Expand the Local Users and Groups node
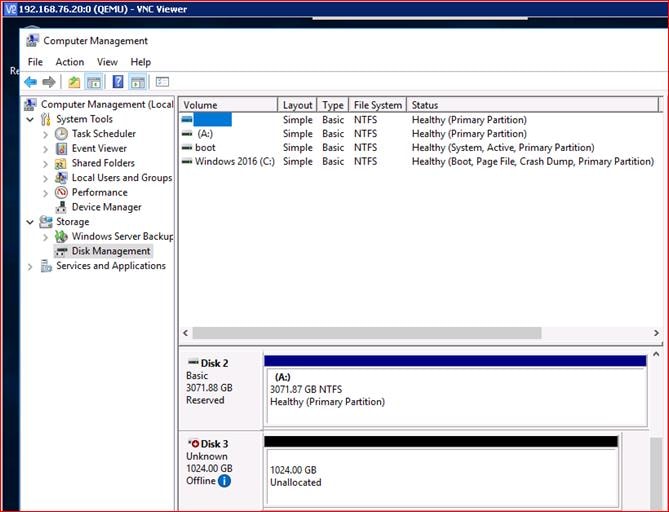Viewport: 669px width, 512px height. [46, 178]
